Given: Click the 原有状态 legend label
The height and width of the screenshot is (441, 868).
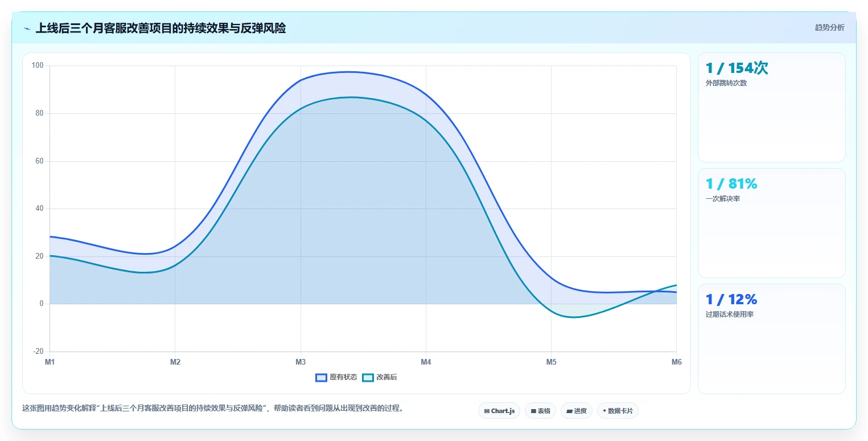Looking at the screenshot, I should point(343,377).
